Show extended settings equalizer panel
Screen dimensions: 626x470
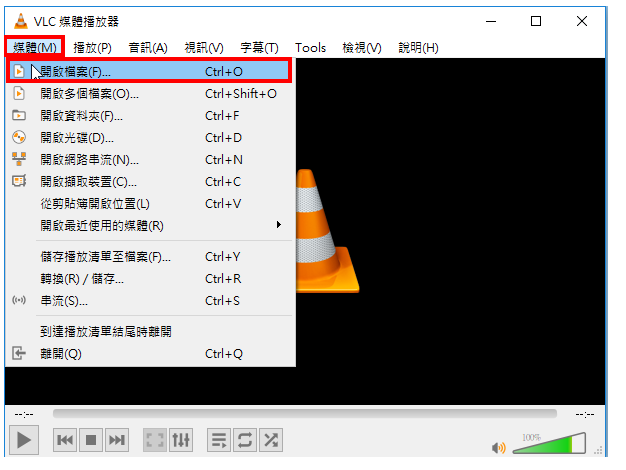pos(181,440)
